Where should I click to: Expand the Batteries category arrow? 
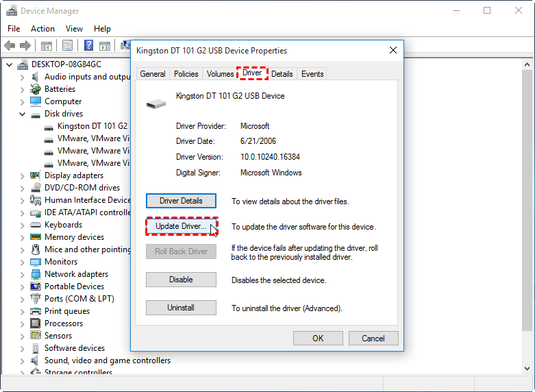(x=22, y=90)
